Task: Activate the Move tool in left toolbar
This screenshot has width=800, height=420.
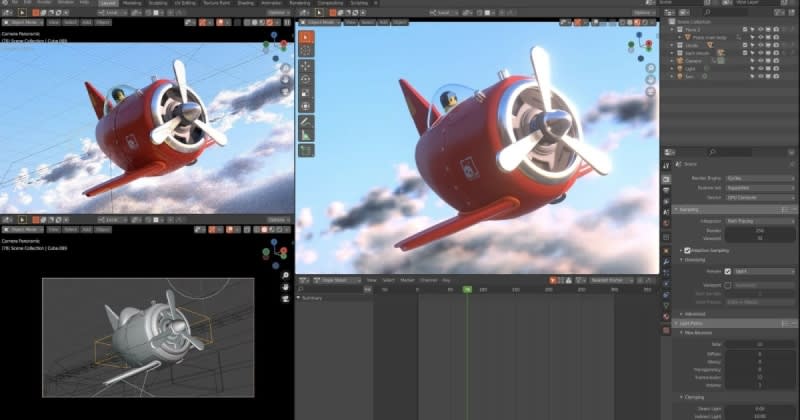Action: click(306, 66)
